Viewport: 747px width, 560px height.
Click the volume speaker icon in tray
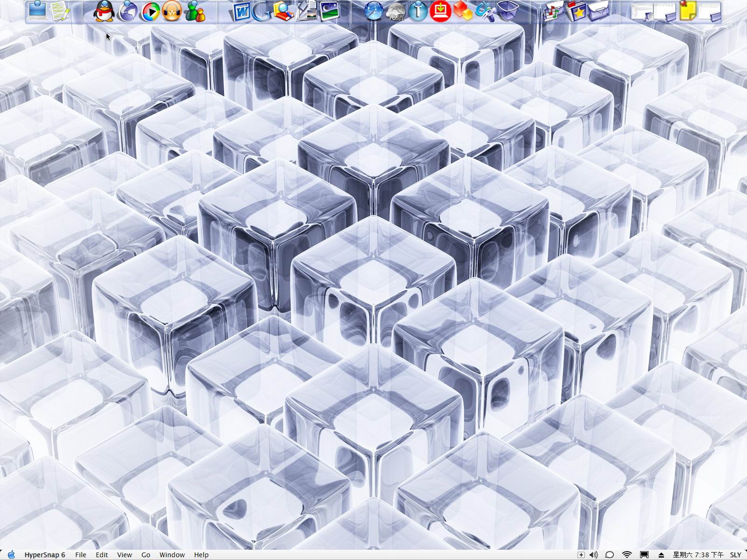pos(593,555)
